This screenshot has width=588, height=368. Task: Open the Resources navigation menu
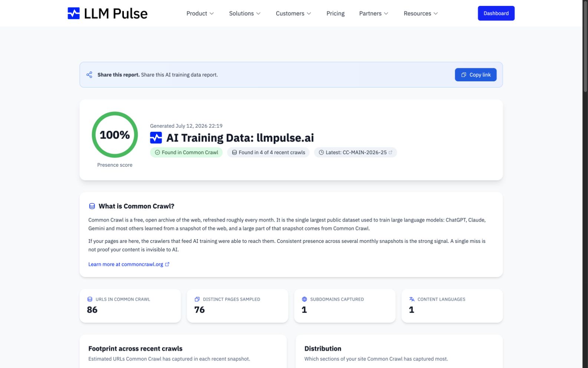point(421,13)
